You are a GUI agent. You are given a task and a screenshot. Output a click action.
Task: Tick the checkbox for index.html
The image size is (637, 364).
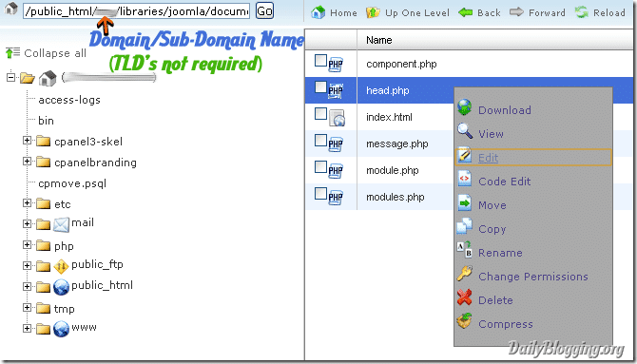tap(320, 114)
